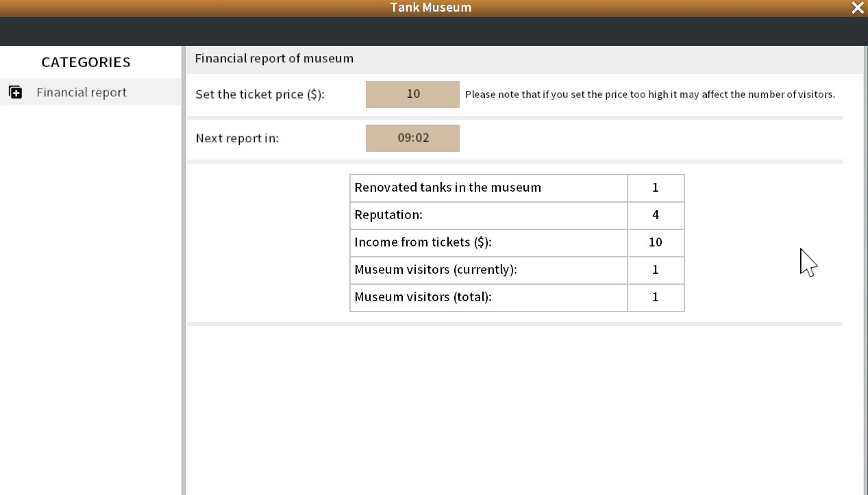This screenshot has width=868, height=495.
Task: Click the CATEGORIES sidebar header
Action: click(86, 62)
